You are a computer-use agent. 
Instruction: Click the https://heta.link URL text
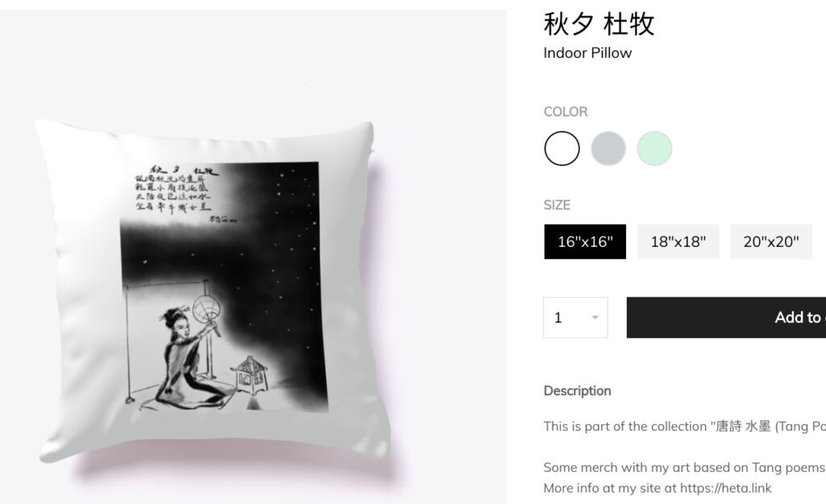(x=725, y=488)
